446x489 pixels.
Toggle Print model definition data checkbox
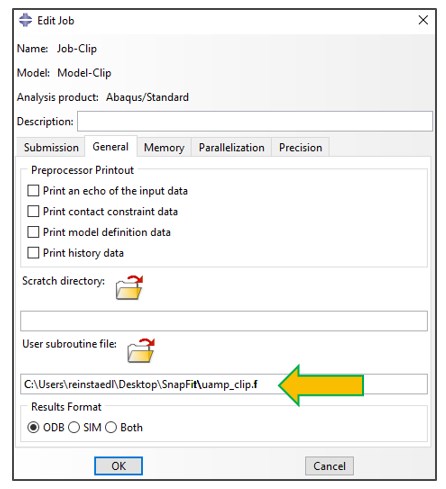[33, 232]
